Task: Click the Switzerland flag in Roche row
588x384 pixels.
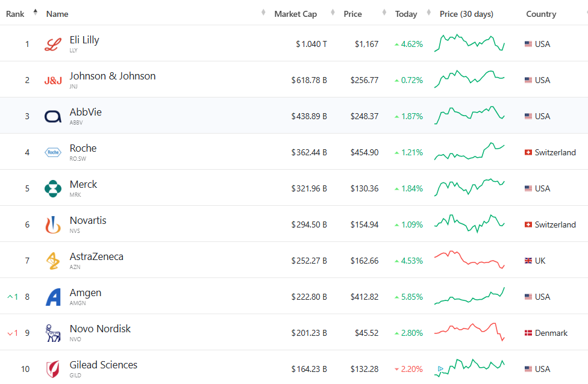Action: click(528, 152)
